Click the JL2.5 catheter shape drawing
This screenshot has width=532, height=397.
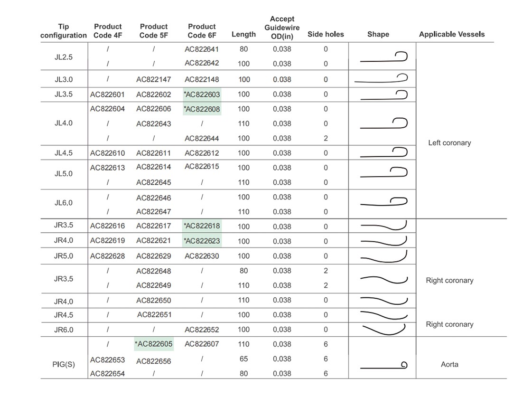click(x=383, y=57)
